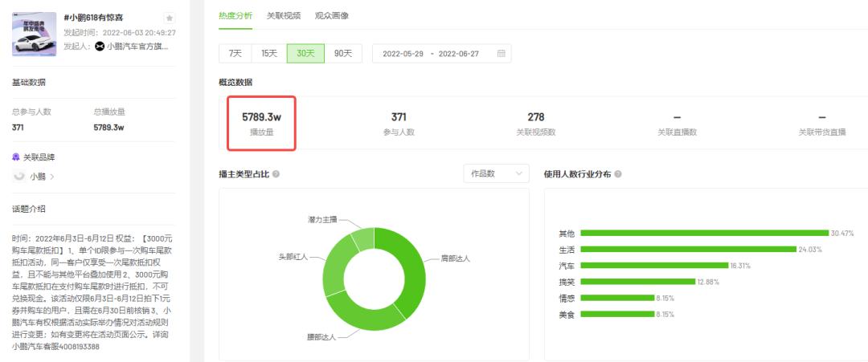This screenshot has width=868, height=362.
Task: Click help icon next to 使用人数行业分布
Action: 618,173
